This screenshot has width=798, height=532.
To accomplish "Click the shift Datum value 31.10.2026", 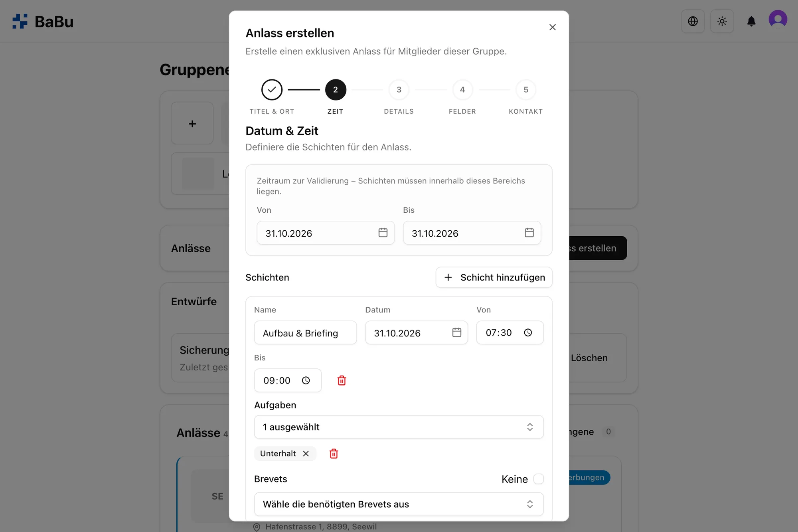I will 397,333.
